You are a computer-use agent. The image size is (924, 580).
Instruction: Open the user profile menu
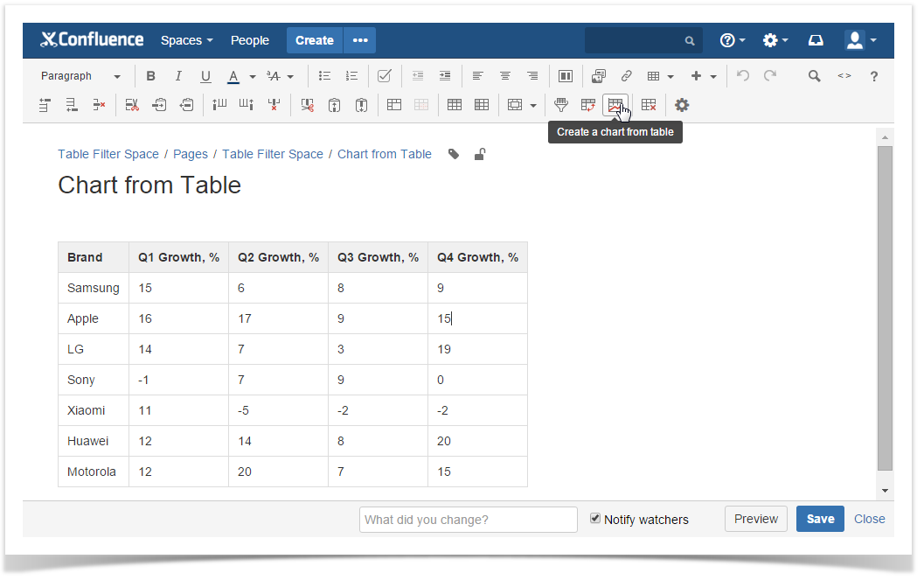click(x=860, y=40)
